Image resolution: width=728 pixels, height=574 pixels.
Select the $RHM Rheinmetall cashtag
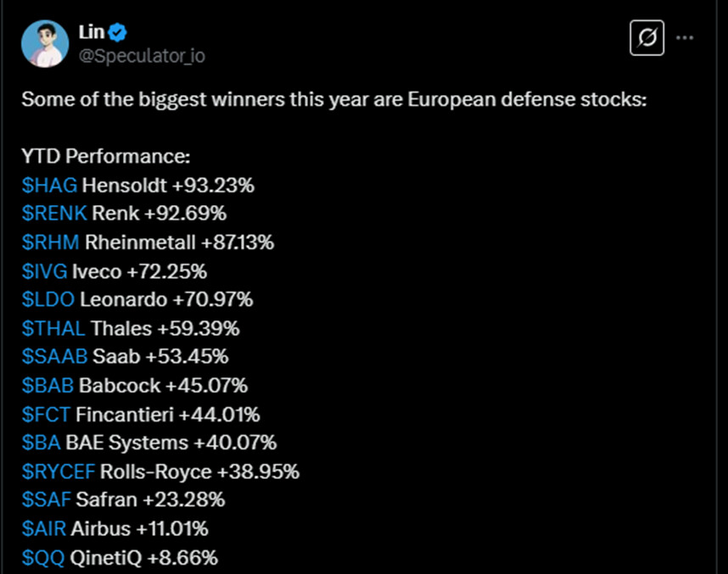pyautogui.click(x=51, y=242)
